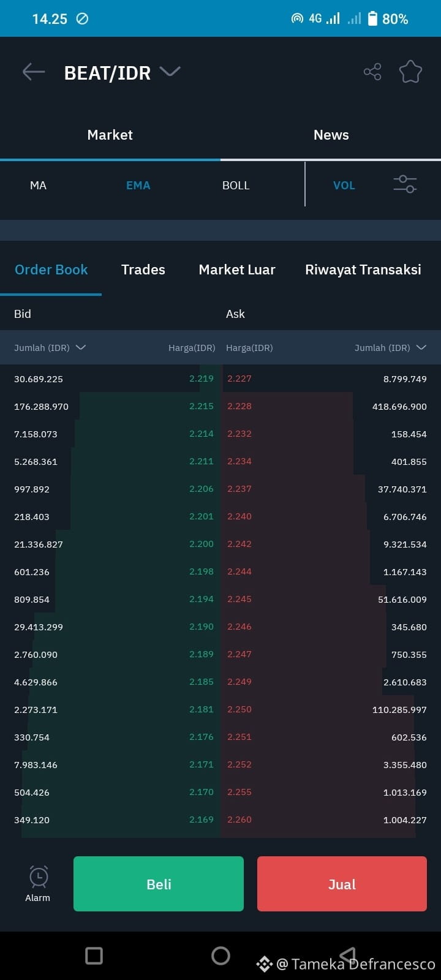Viewport: 441px width, 980px height.
Task: Toggle the EMA indicator
Action: (138, 185)
